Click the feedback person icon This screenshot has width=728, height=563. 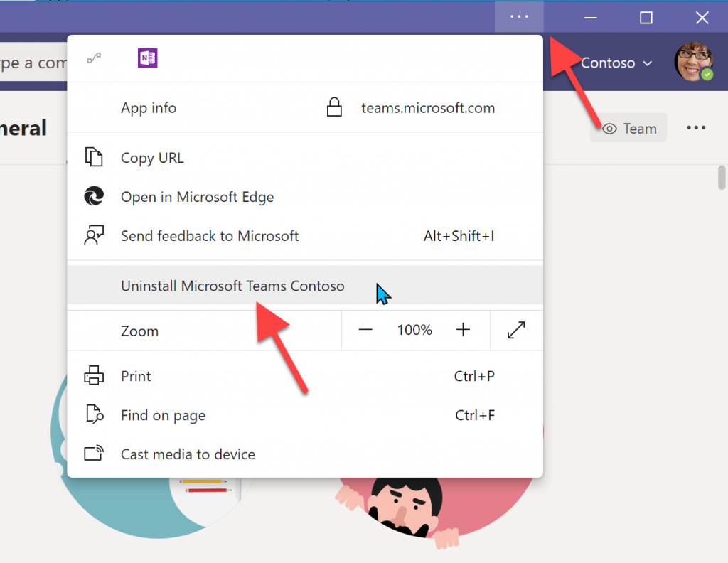pos(94,235)
